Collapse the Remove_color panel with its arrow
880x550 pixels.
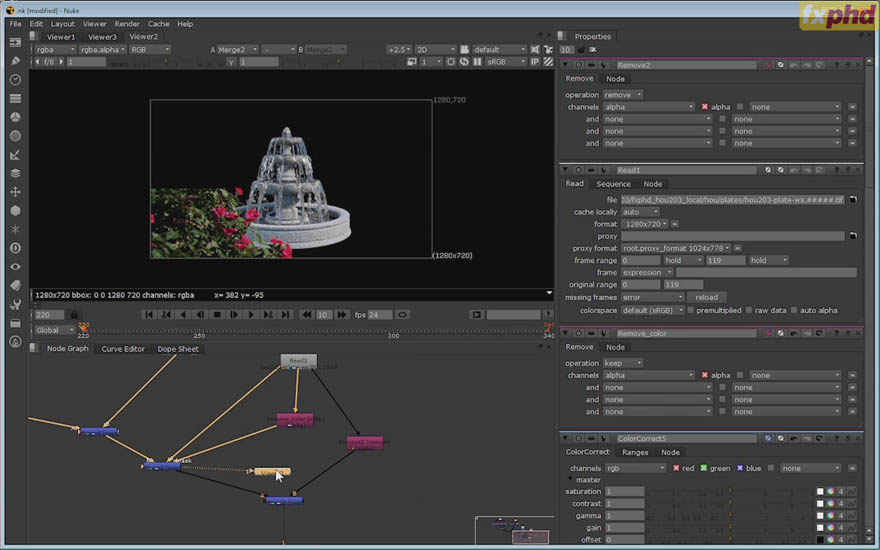(566, 333)
